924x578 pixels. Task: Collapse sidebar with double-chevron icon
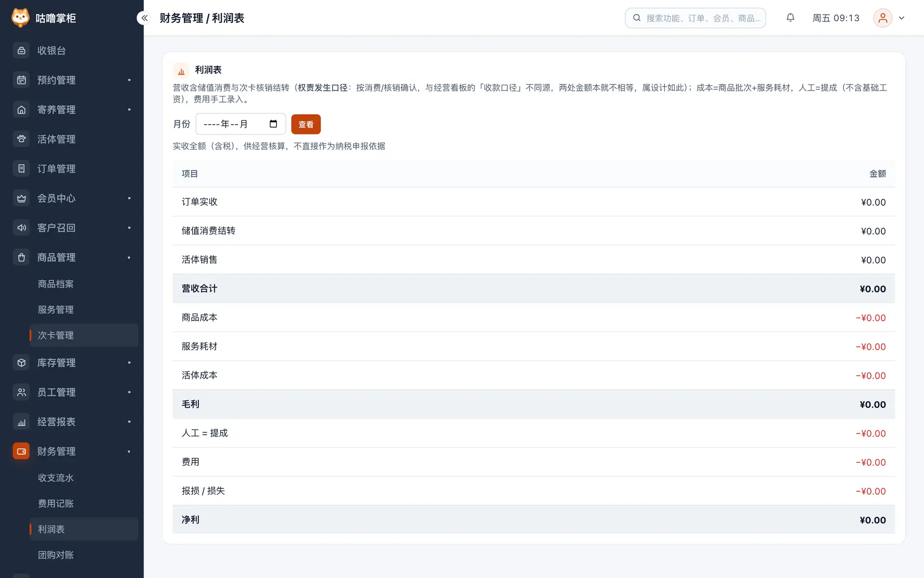click(144, 18)
